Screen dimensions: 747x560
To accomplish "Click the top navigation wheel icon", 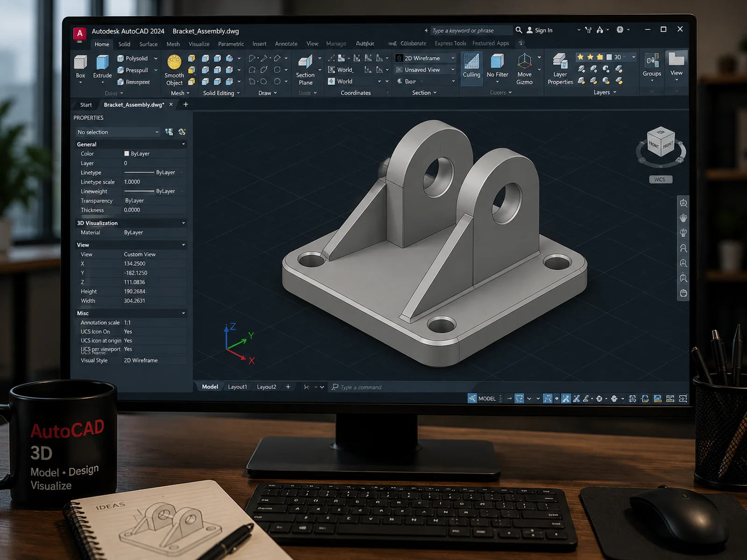I will [x=684, y=203].
